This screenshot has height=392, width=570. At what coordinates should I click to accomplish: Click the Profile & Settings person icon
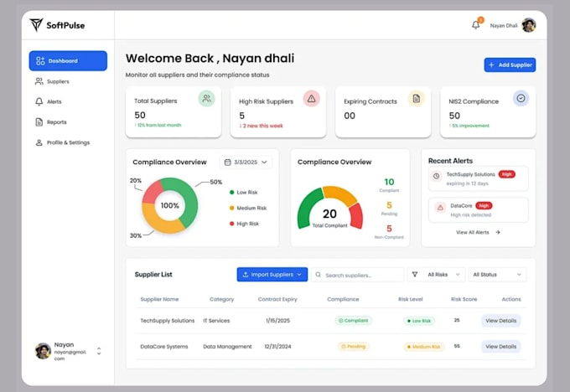pos(39,142)
